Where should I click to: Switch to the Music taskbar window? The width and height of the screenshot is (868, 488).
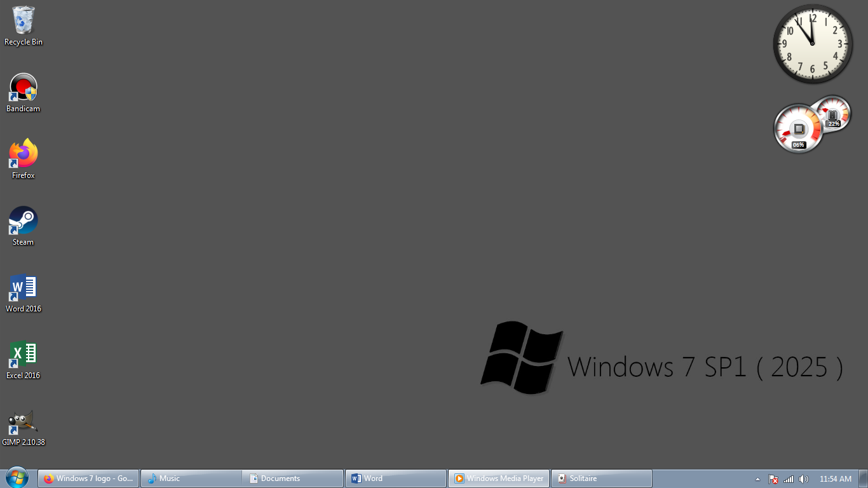click(x=191, y=478)
